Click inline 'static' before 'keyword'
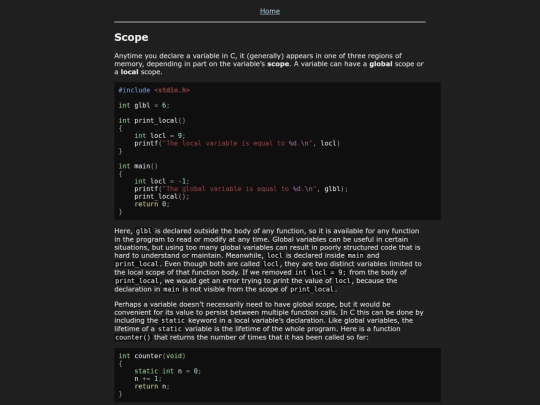The image size is (540, 405). [x=173, y=321]
